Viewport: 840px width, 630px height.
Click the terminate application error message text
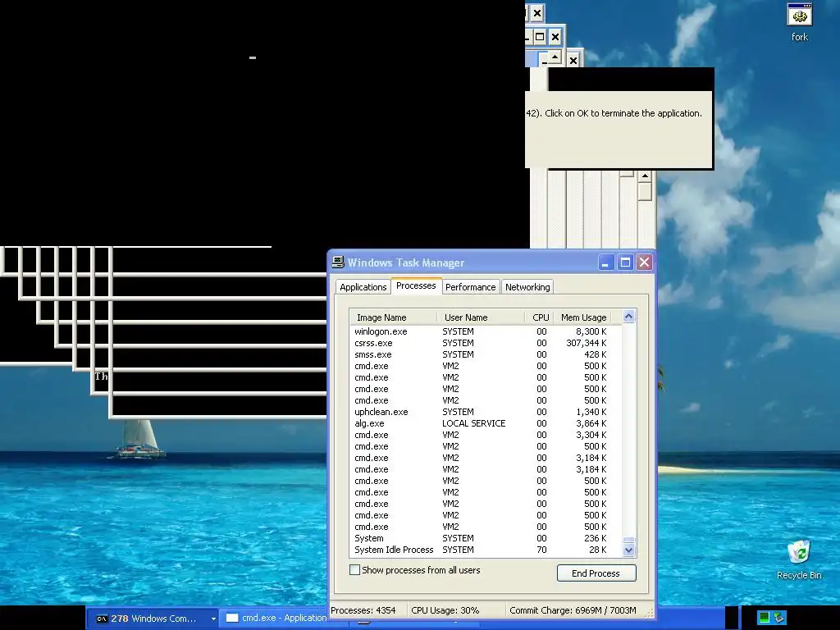(614, 113)
